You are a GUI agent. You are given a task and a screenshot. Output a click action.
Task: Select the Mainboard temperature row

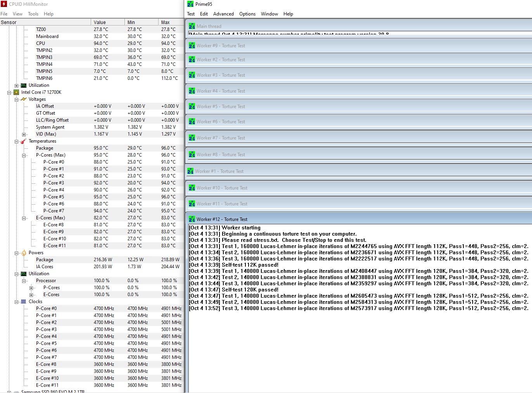[92, 36]
